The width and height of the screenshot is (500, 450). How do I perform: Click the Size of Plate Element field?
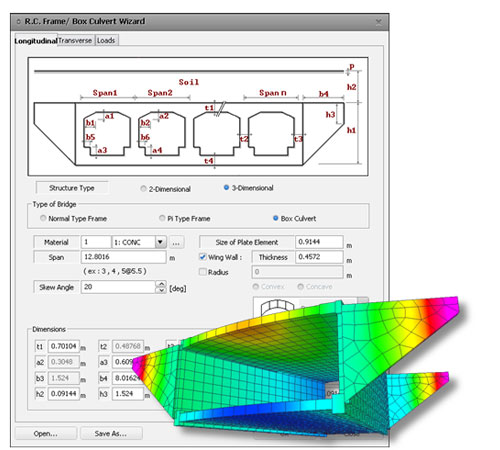[319, 242]
